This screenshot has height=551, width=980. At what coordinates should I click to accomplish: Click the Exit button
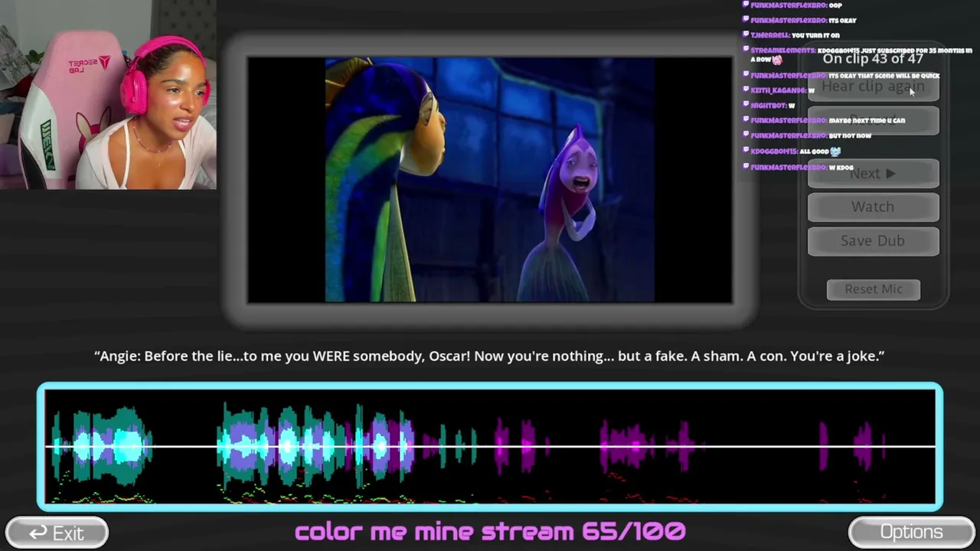point(57,533)
